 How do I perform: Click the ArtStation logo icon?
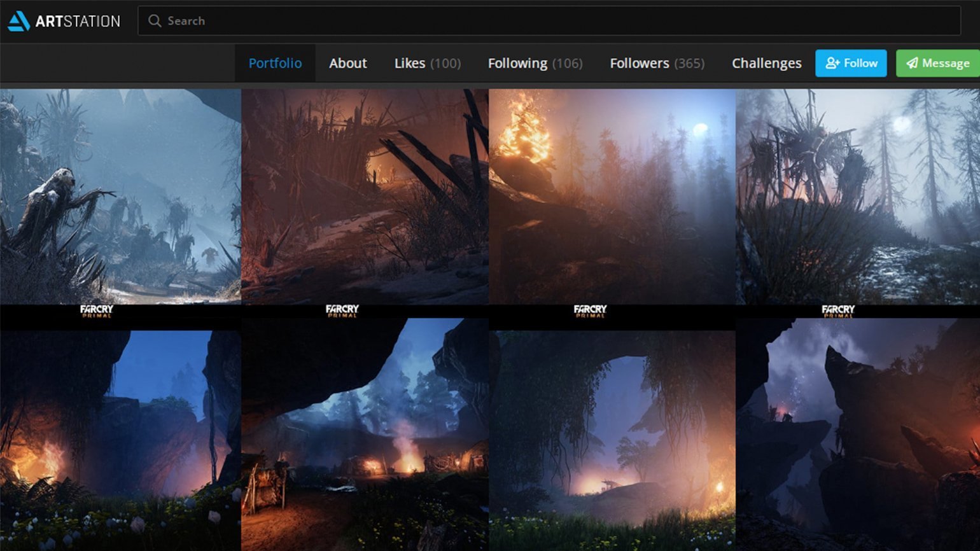pos(19,21)
